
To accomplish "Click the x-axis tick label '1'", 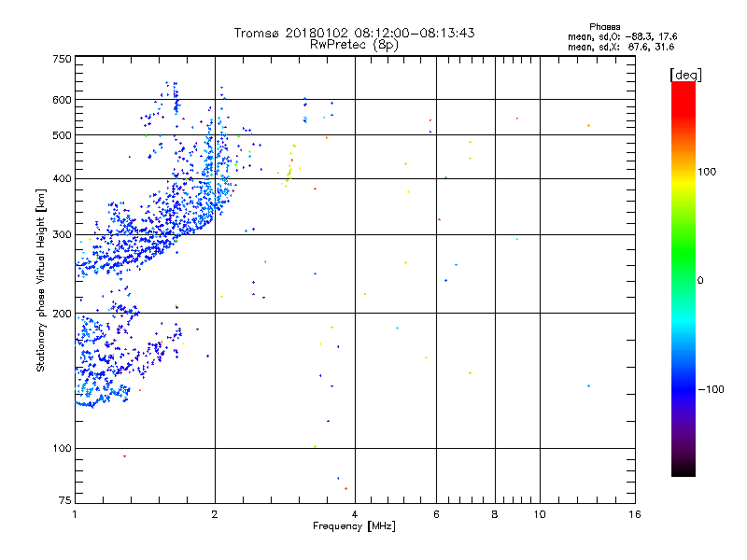I will coord(75,514).
